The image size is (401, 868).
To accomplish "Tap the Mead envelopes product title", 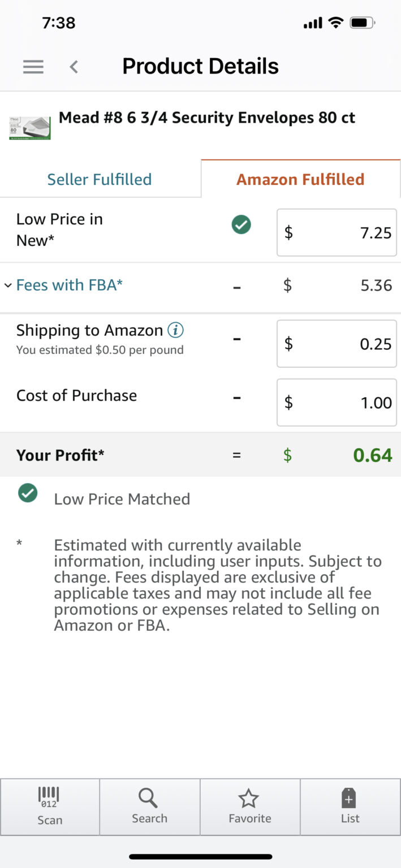I will pos(207,118).
